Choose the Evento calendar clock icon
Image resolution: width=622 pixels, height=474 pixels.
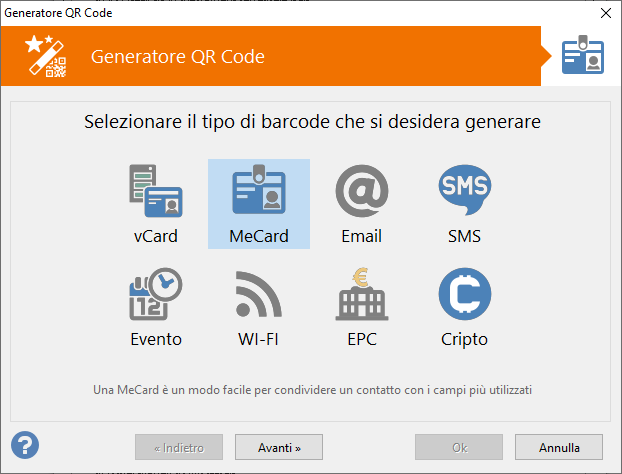[156, 295]
